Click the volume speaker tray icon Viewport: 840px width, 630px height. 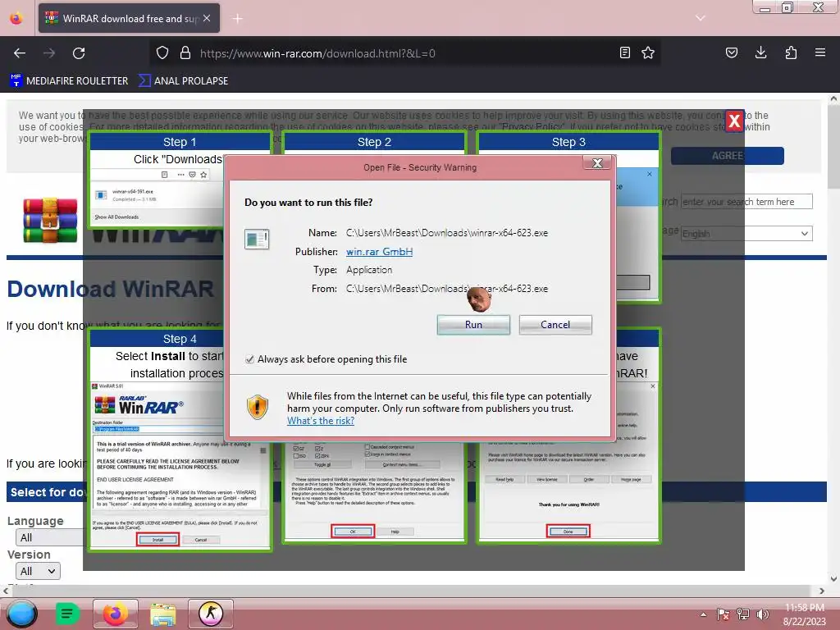pyautogui.click(x=762, y=614)
